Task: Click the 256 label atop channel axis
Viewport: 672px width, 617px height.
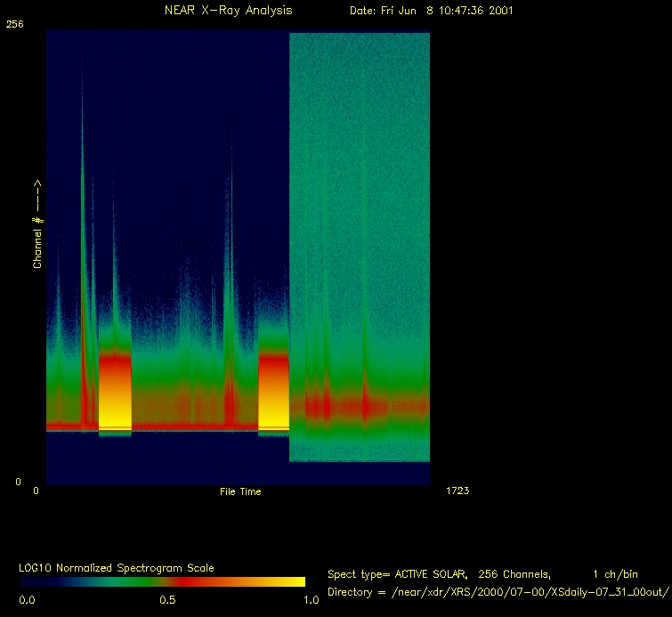Action: (15, 25)
